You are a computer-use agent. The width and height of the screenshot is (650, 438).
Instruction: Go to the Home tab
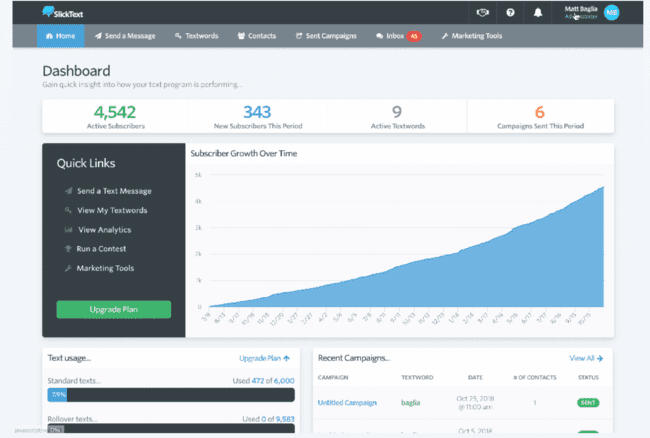(60, 36)
